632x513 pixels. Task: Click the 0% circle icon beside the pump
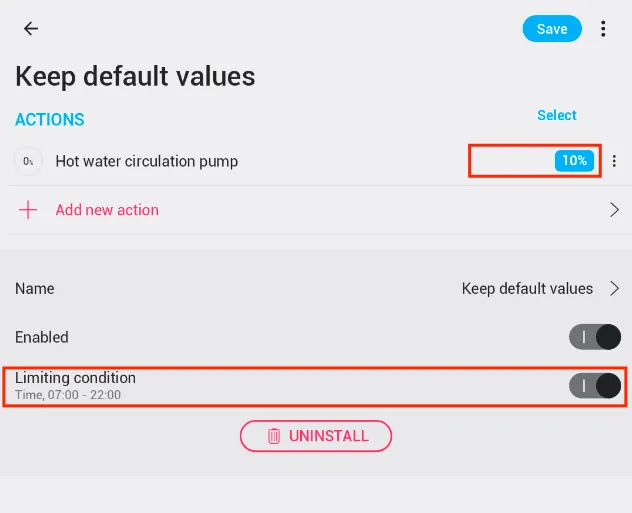click(x=28, y=161)
